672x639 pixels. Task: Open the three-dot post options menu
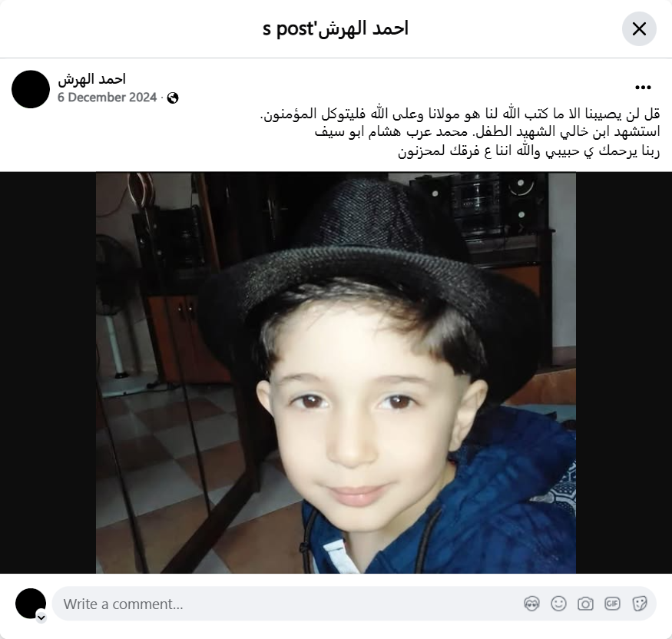(643, 88)
